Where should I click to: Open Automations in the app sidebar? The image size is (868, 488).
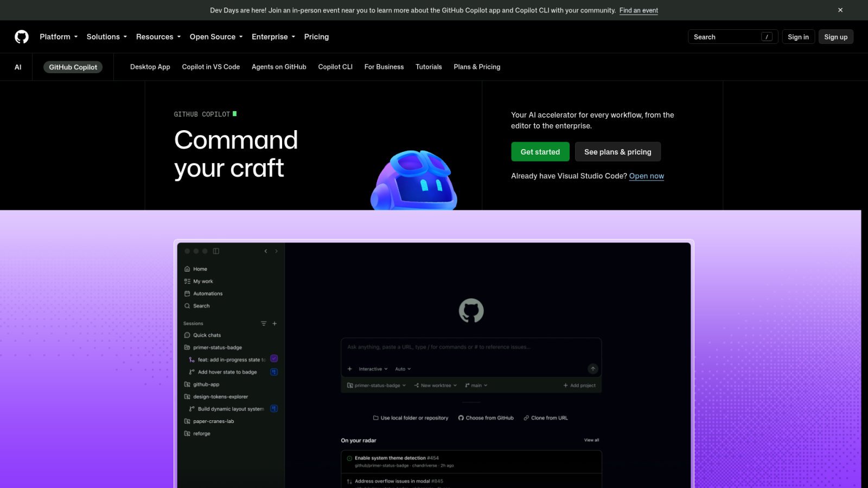point(203,294)
